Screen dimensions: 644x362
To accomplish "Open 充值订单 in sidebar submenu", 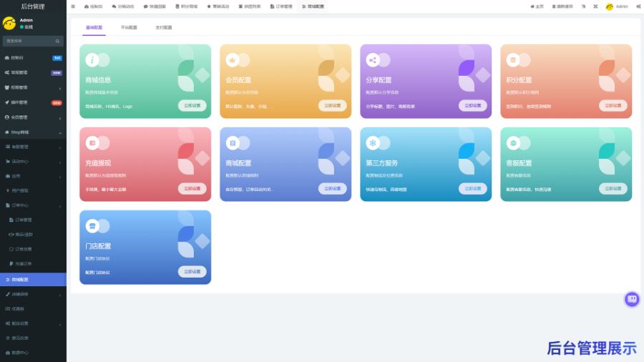I will pos(33,264).
